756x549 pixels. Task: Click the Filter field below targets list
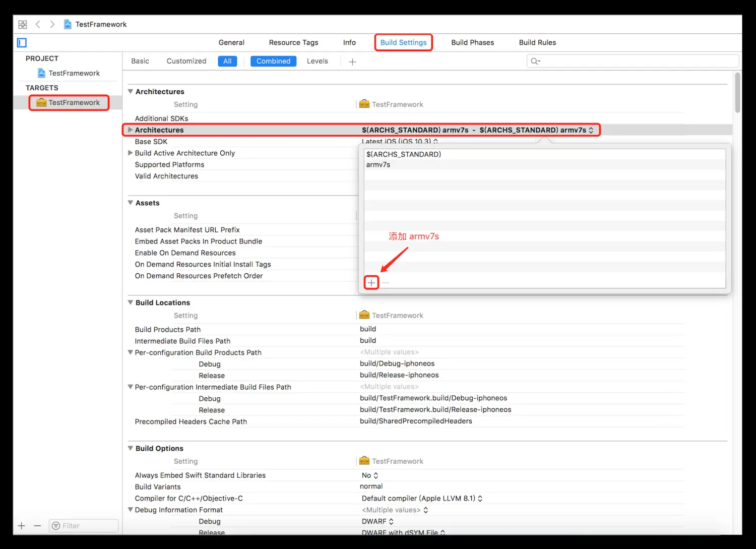(x=84, y=526)
